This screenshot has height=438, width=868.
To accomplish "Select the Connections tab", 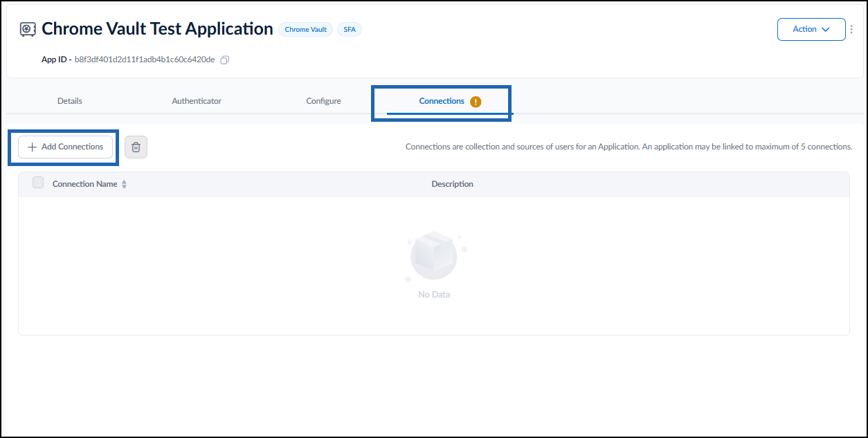I will (x=442, y=101).
